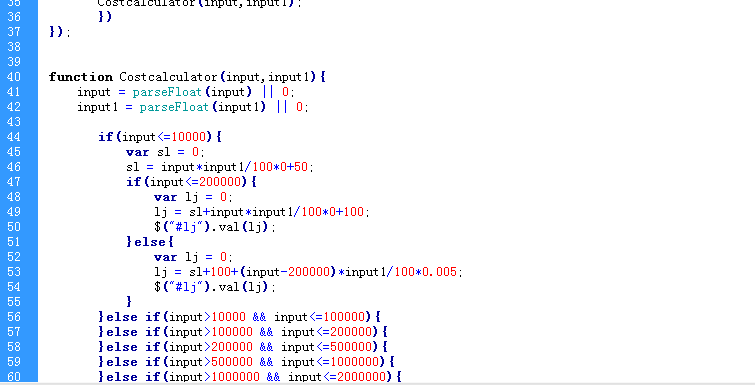The height and width of the screenshot is (385, 755).
Task: Click line number 40 in gutter
Action: pos(14,77)
